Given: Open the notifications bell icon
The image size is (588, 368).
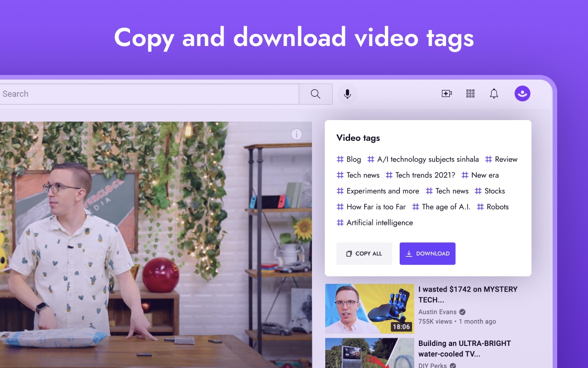Looking at the screenshot, I should tap(494, 93).
